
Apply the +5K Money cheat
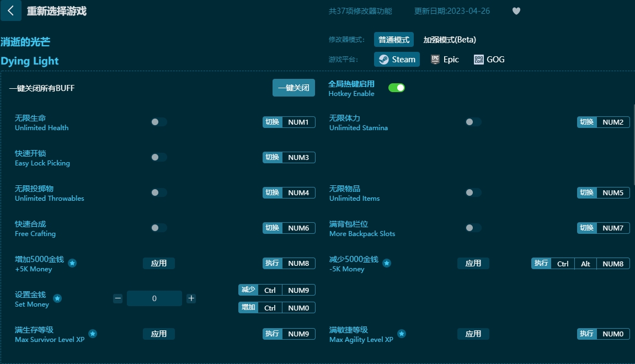[159, 264]
